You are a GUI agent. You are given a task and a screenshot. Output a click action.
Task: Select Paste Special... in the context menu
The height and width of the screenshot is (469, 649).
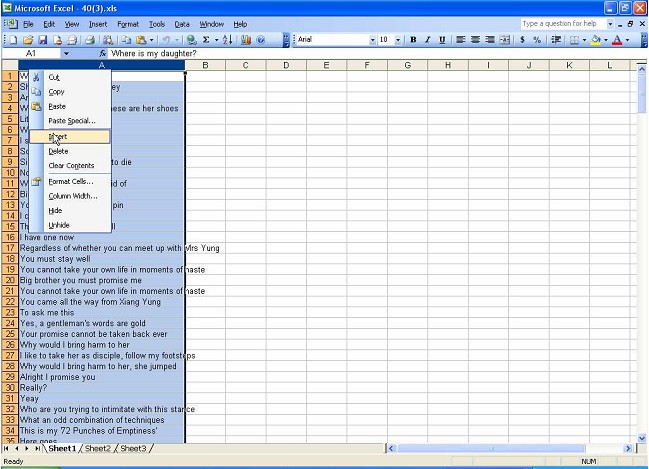[70, 121]
